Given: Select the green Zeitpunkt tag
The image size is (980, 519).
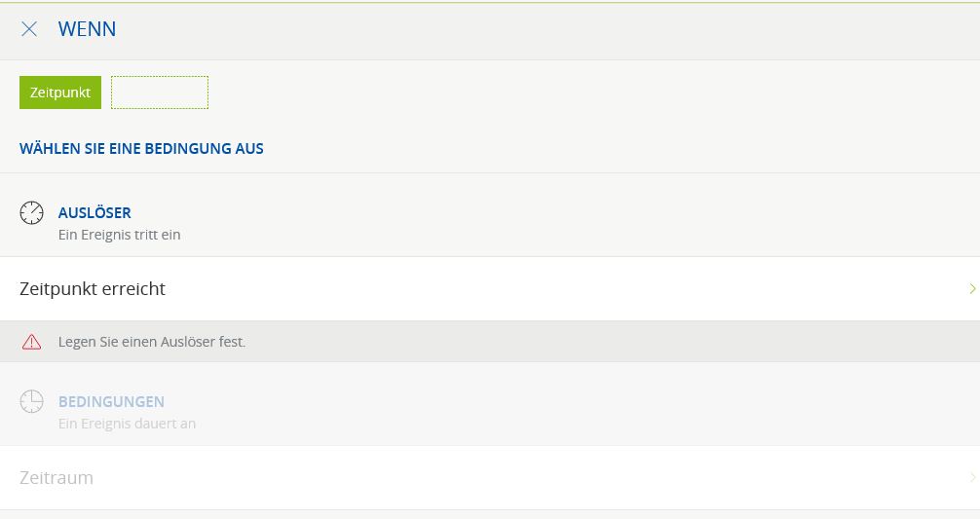Looking at the screenshot, I should [60, 93].
